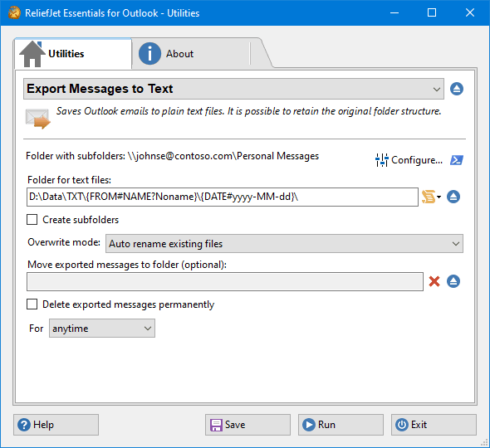Expand the Overwrite mode dropdown
This screenshot has width=490, height=448.
[284, 244]
